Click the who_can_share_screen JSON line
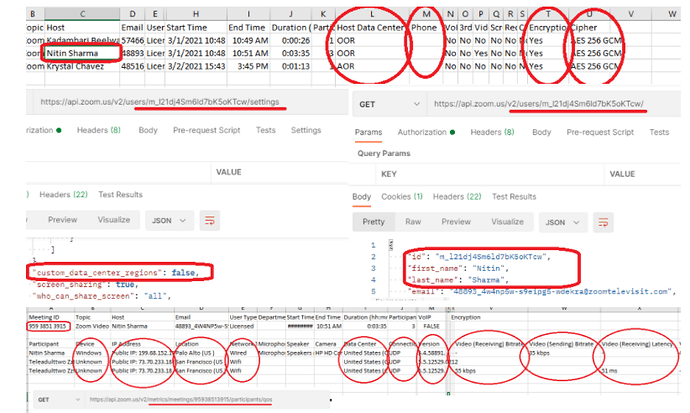This screenshot has height=413, width=690. coord(101,296)
